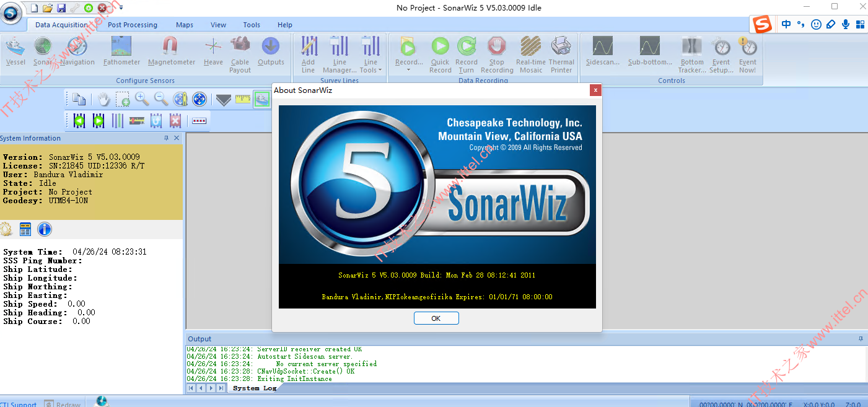Screen dimensions: 868x407
Task: Toggle the highlighted vessel tracking tool
Action: pyautogui.click(x=262, y=99)
